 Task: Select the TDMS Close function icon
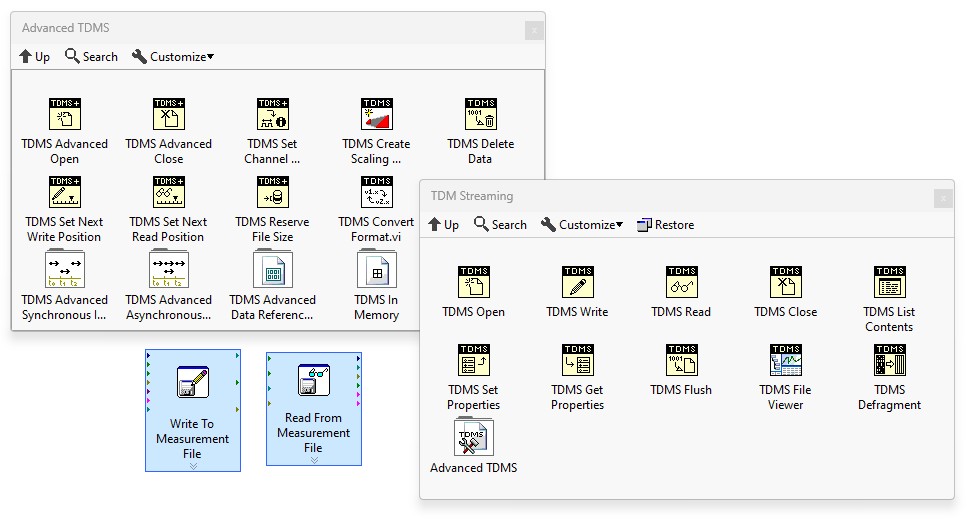[x=785, y=282]
